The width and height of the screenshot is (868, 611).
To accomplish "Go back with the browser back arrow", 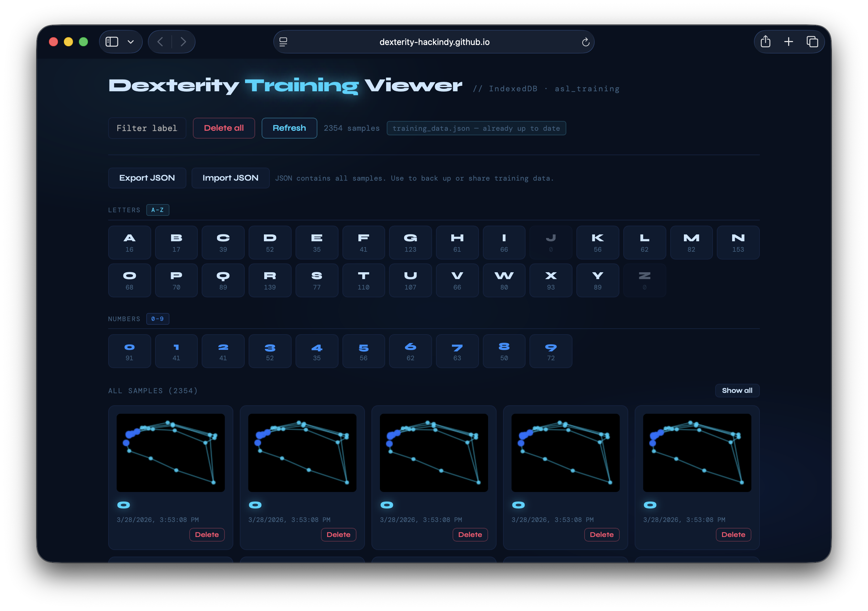I will 160,42.
